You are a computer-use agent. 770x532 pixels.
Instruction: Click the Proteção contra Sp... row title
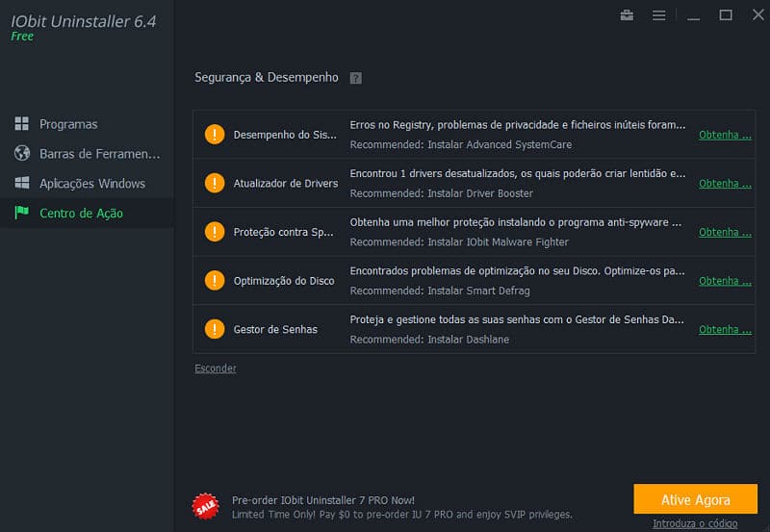click(x=283, y=232)
